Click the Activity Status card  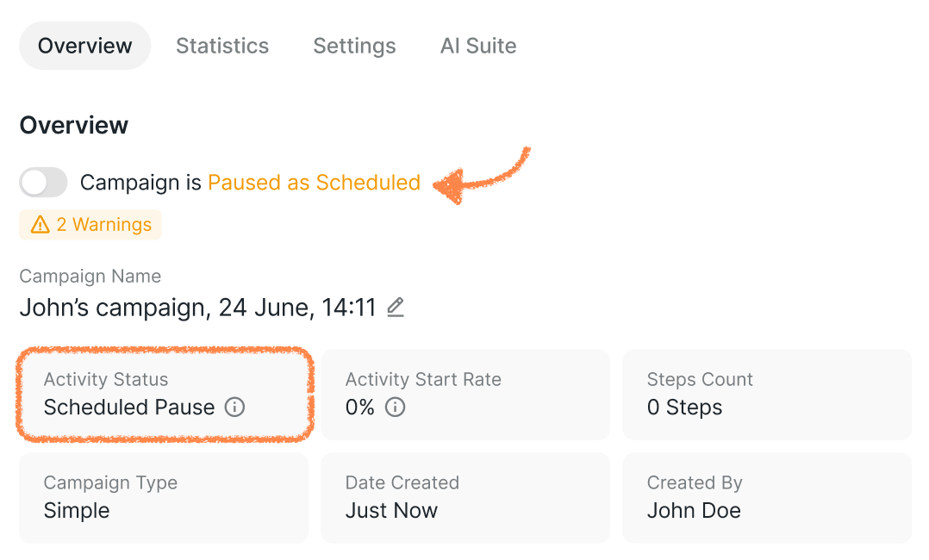[164, 395]
